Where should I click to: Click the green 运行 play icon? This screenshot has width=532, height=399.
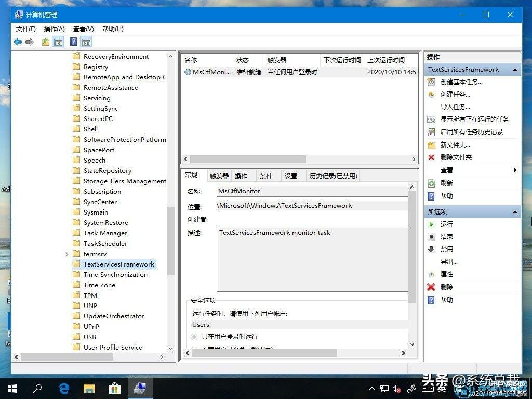431,224
